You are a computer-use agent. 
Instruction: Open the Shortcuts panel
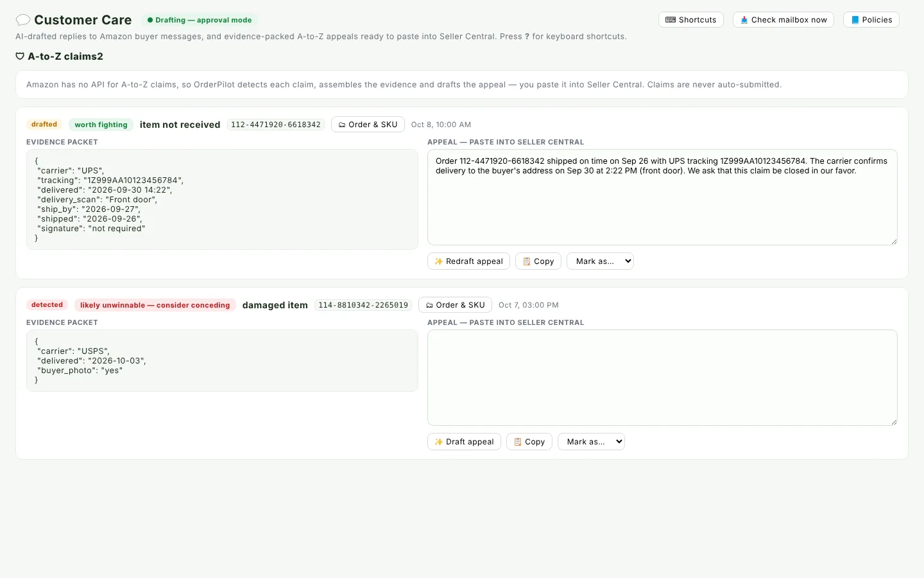[691, 20]
